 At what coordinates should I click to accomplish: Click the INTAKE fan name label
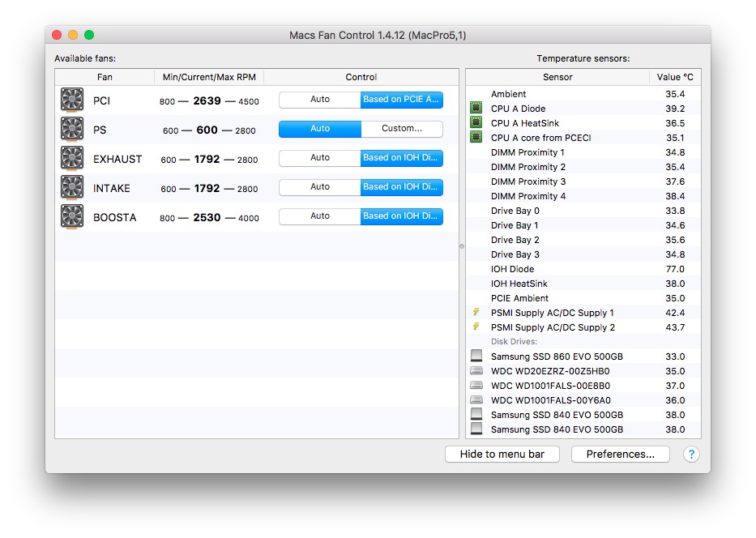(x=111, y=189)
